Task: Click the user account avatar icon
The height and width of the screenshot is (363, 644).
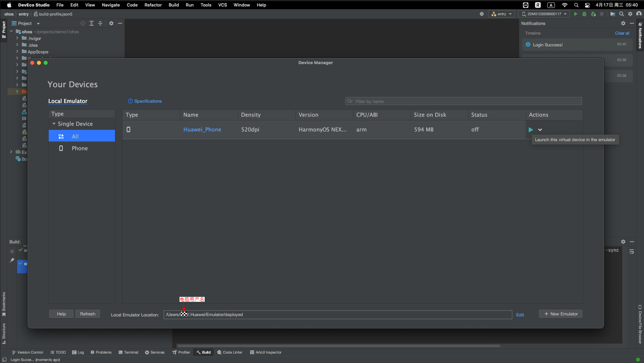Action: (639, 14)
